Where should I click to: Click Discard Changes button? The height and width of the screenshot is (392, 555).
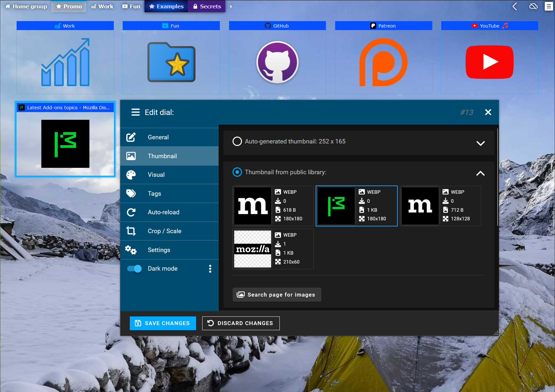point(241,323)
